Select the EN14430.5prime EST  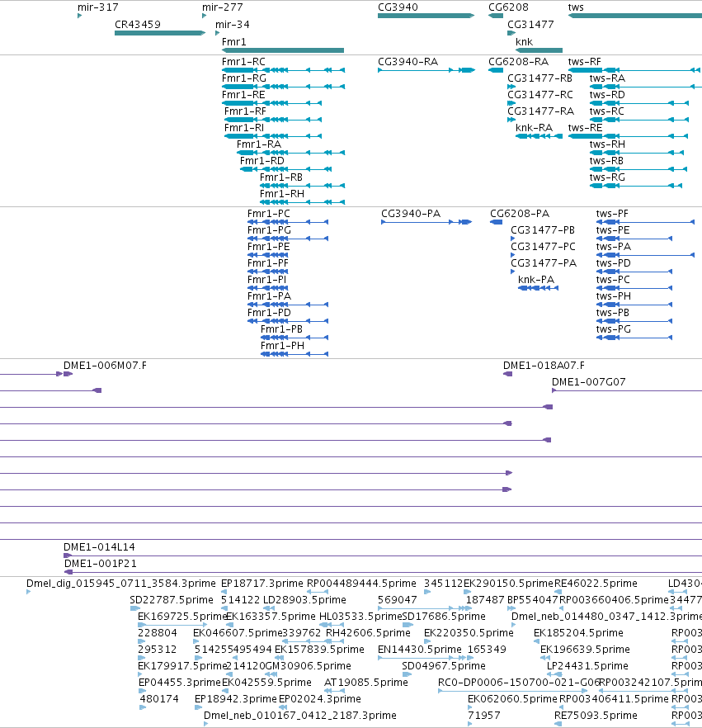click(422, 657)
